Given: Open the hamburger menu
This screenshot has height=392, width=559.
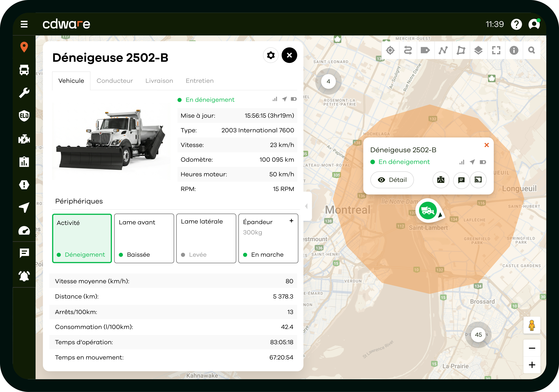Looking at the screenshot, I should click(x=24, y=24).
